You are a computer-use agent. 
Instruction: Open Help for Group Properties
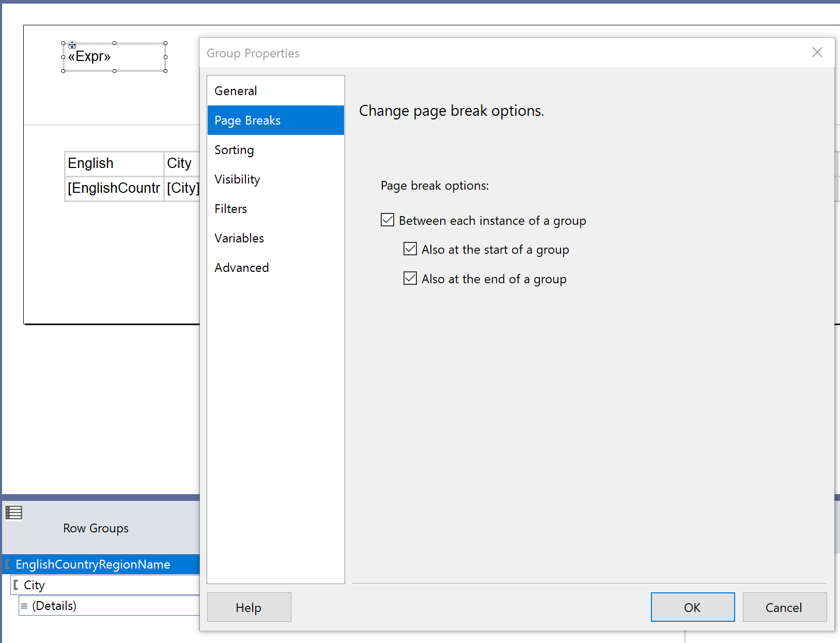click(249, 607)
